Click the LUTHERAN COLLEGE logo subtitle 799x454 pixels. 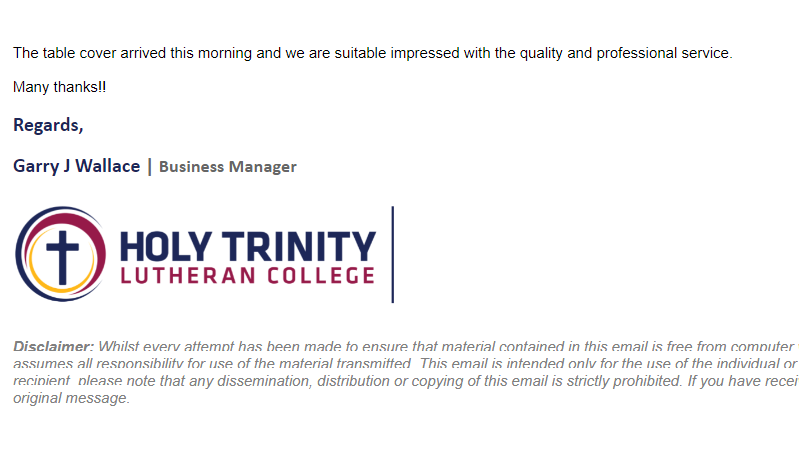(248, 276)
